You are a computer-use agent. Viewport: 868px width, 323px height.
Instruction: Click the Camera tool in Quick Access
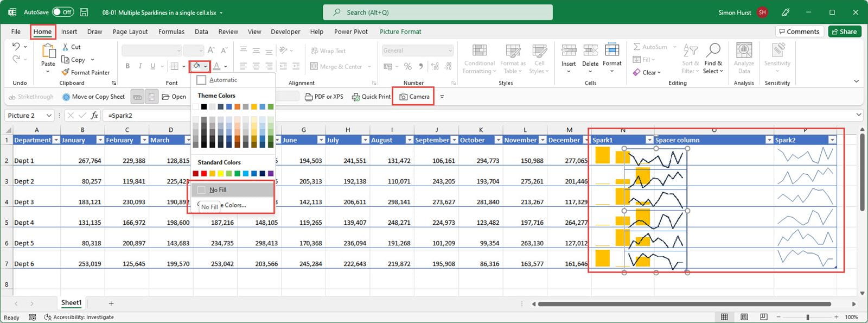point(414,97)
